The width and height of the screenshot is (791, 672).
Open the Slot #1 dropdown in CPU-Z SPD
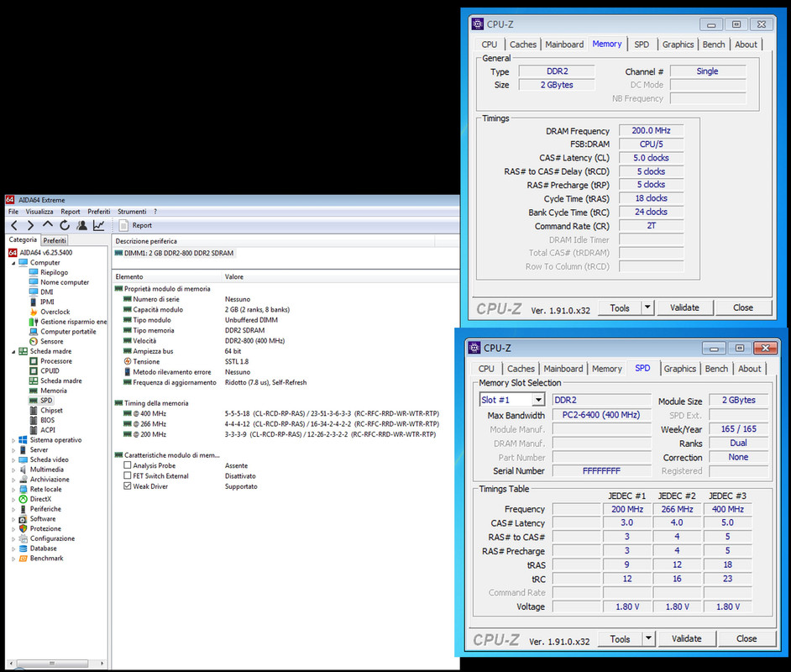[x=538, y=400]
